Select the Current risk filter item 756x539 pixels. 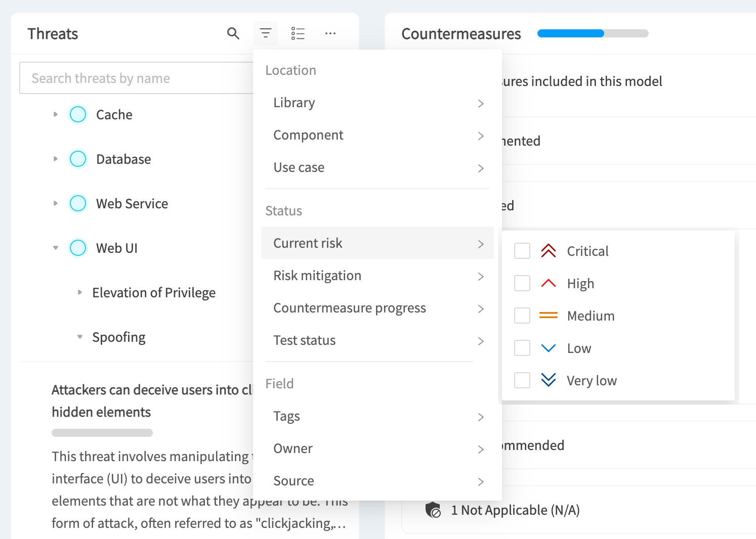point(377,243)
